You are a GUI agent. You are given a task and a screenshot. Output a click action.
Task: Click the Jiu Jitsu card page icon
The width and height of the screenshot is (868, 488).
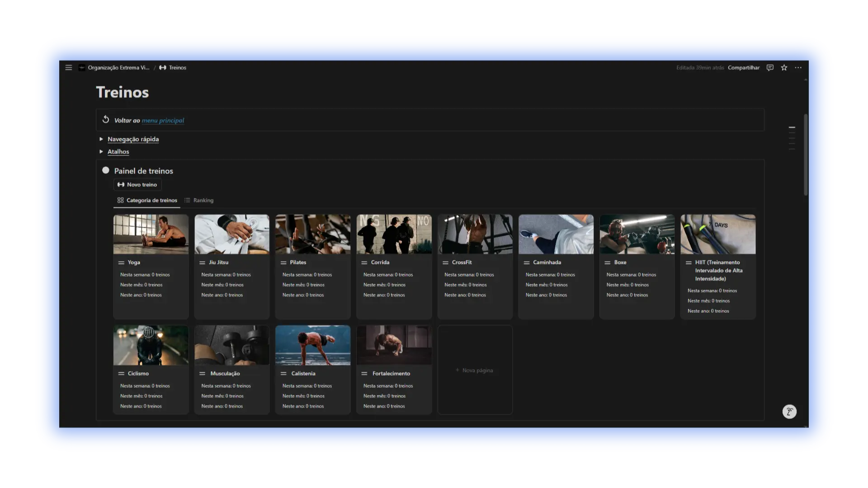click(x=202, y=263)
